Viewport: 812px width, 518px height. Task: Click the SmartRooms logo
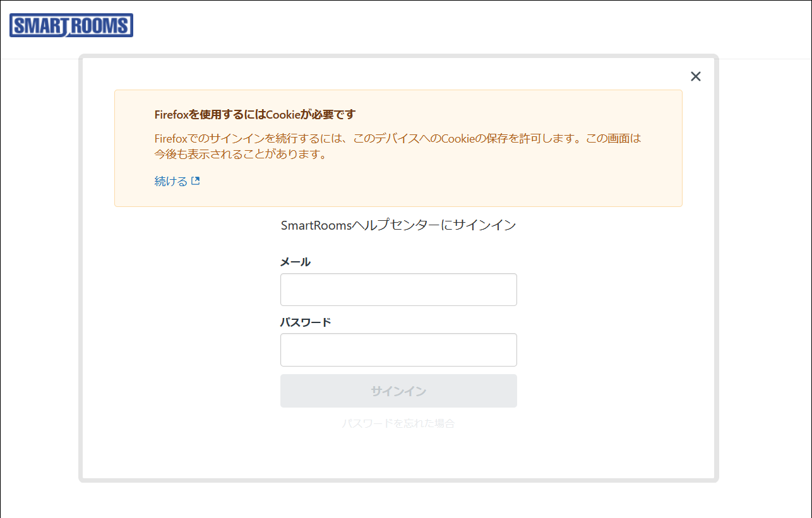pyautogui.click(x=71, y=26)
